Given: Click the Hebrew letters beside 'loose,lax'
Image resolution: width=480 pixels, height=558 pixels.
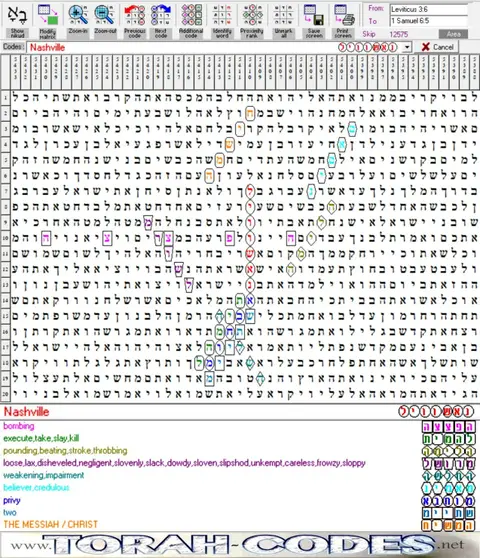Looking at the screenshot, I should pos(449,464).
